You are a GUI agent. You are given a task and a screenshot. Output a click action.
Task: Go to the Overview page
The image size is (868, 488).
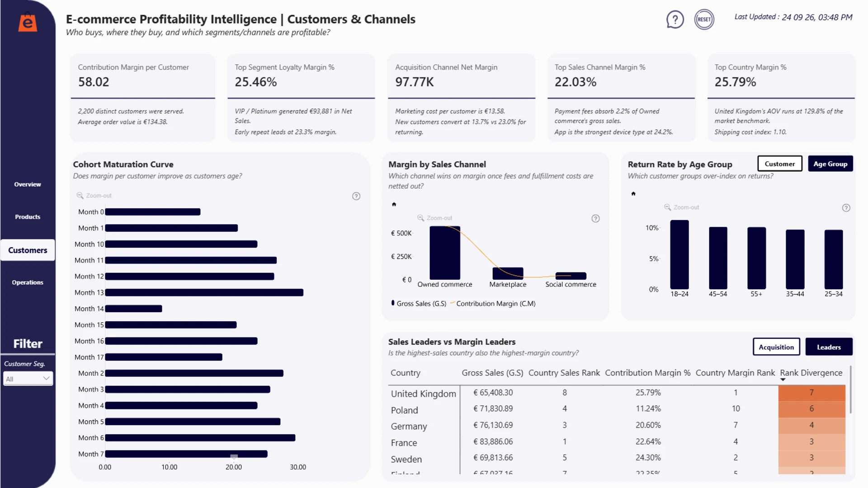point(28,184)
